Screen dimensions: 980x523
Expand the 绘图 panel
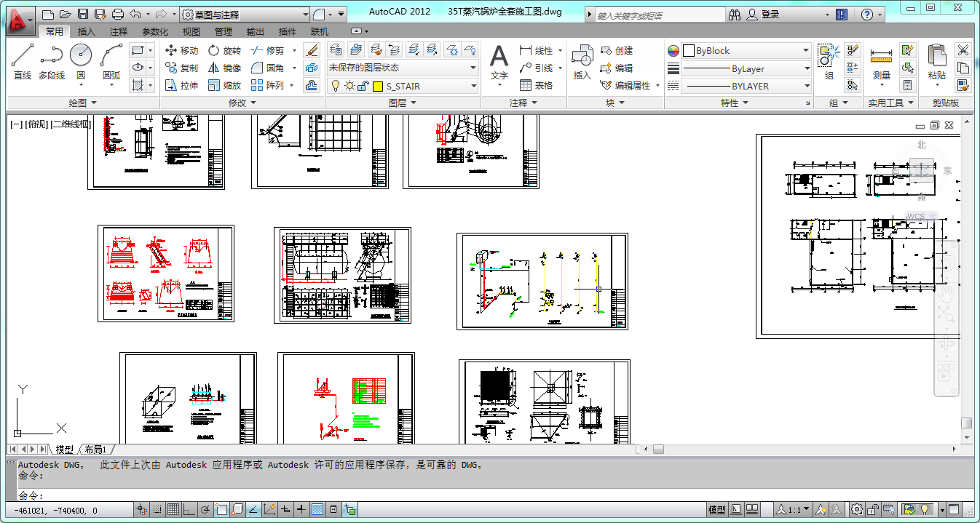83,103
